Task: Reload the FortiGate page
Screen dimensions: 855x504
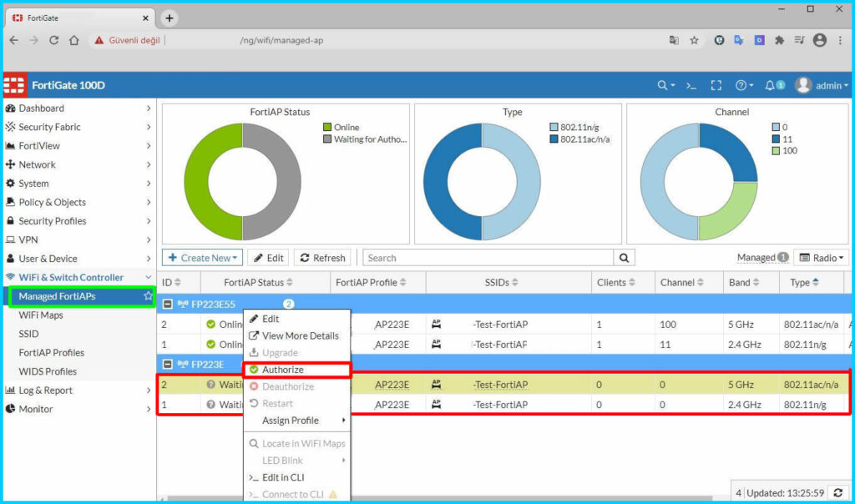Action: click(x=53, y=40)
